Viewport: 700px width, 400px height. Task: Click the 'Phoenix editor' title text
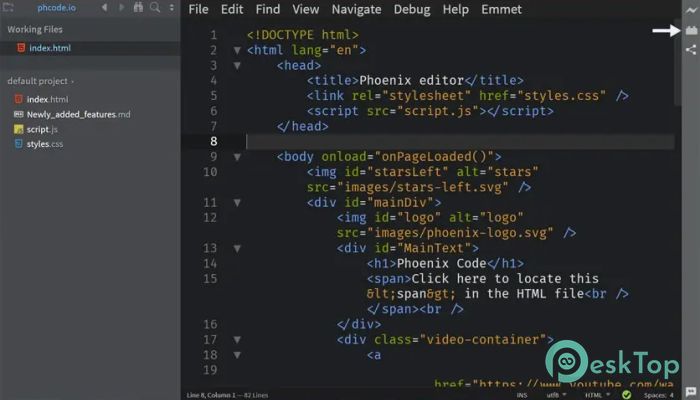(411, 80)
